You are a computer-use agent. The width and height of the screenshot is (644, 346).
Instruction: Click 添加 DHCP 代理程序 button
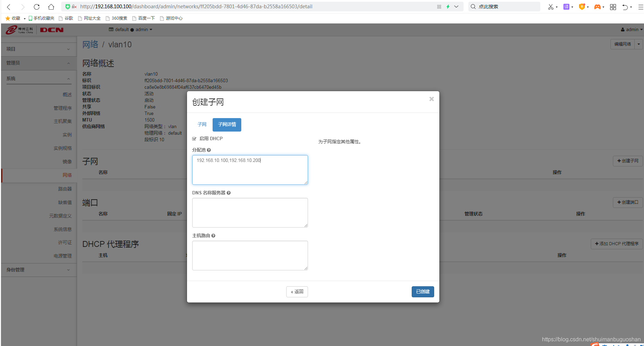[617, 244]
